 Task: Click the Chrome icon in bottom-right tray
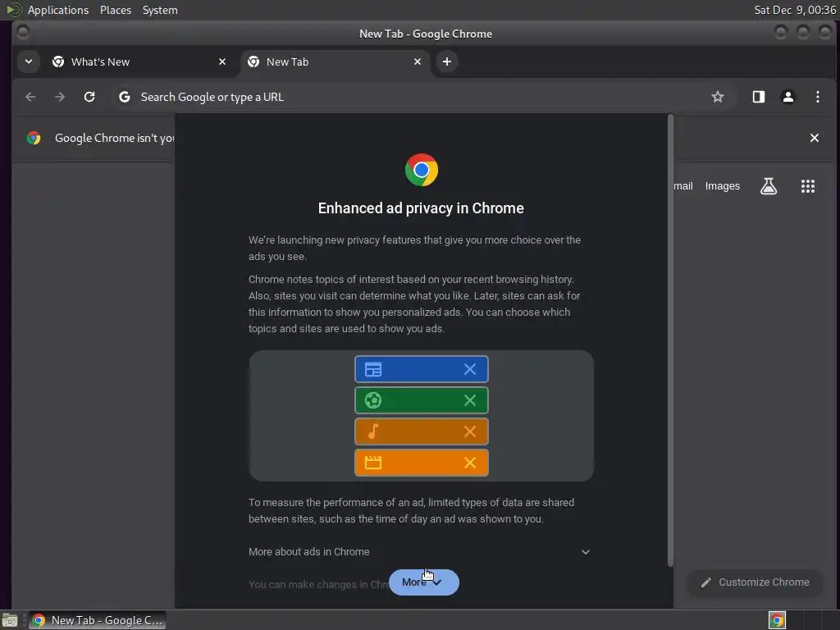[777, 620]
